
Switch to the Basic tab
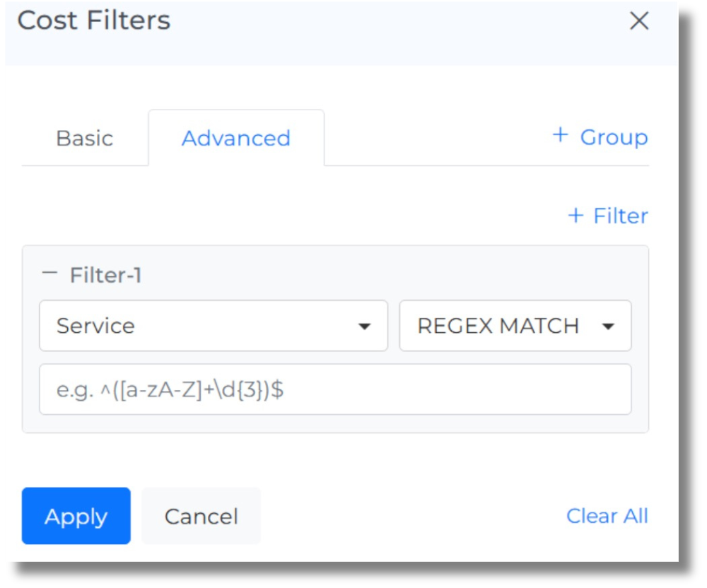(84, 138)
